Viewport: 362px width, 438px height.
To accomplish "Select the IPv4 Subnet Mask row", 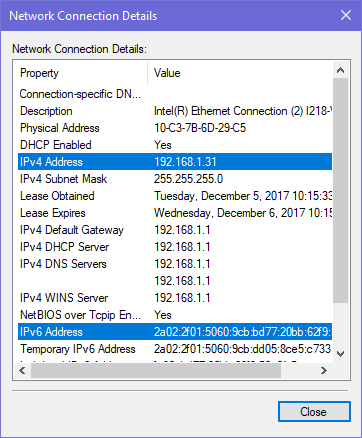I will click(175, 179).
